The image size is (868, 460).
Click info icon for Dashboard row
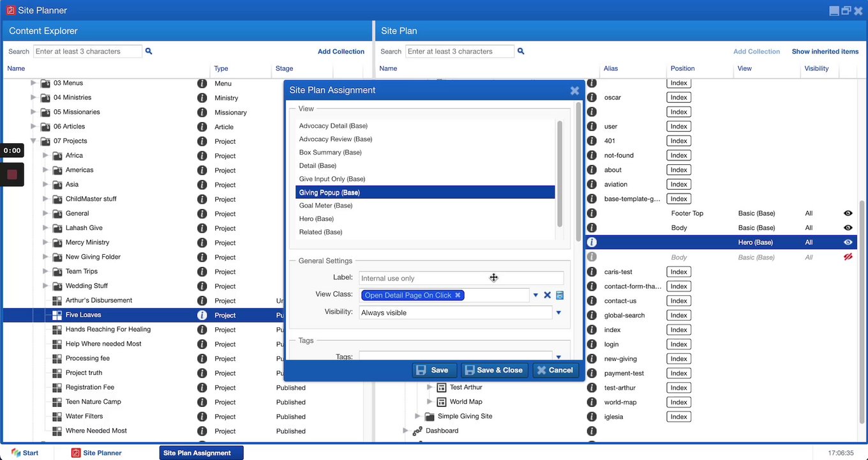click(592, 431)
